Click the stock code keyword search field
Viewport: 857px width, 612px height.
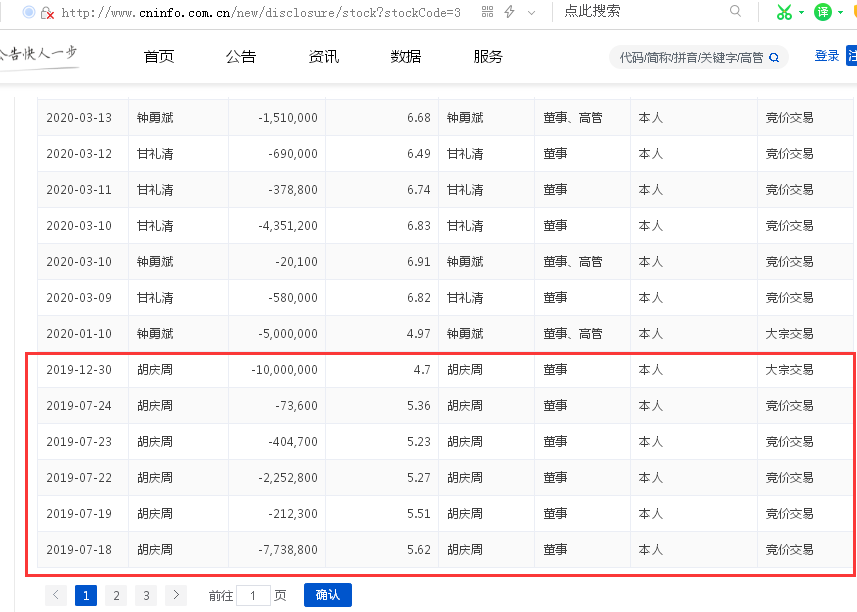tap(690, 58)
